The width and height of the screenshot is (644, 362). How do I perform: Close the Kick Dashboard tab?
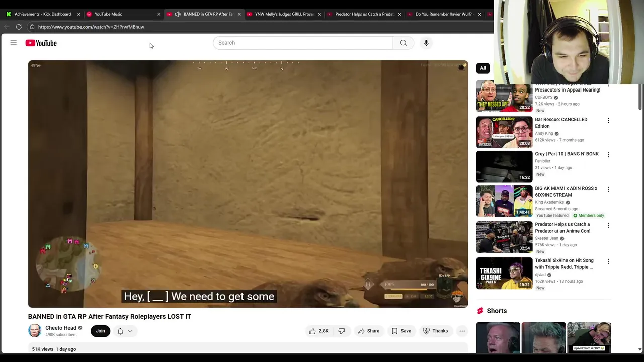[79, 14]
